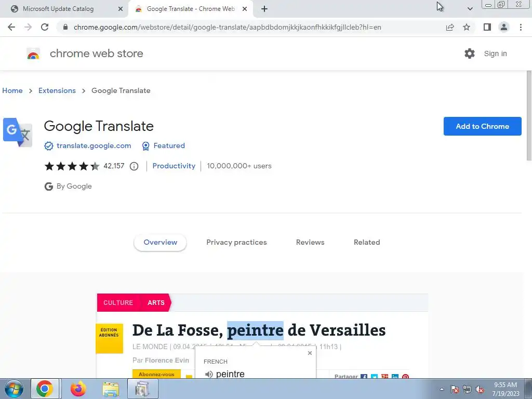Click the Action Center flag icon

point(455,389)
